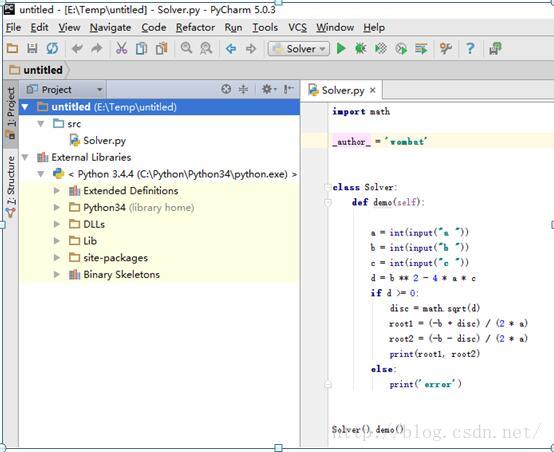The width and height of the screenshot is (554, 452).
Task: Open Help via question mark icon
Action: pos(470,48)
